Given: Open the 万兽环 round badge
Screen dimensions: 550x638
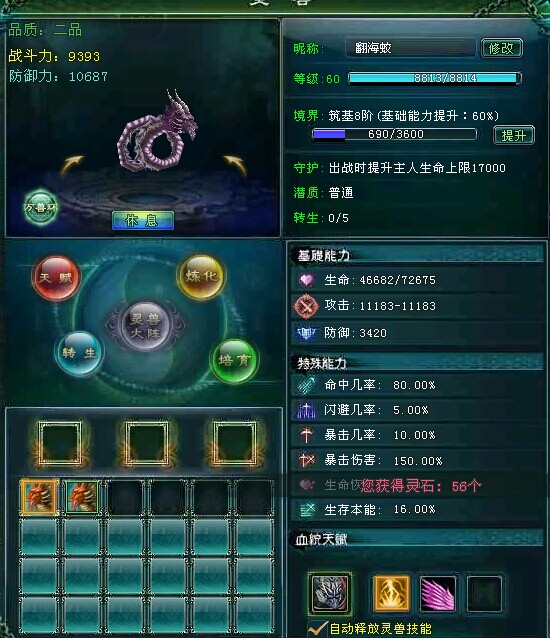Looking at the screenshot, I should [41, 207].
